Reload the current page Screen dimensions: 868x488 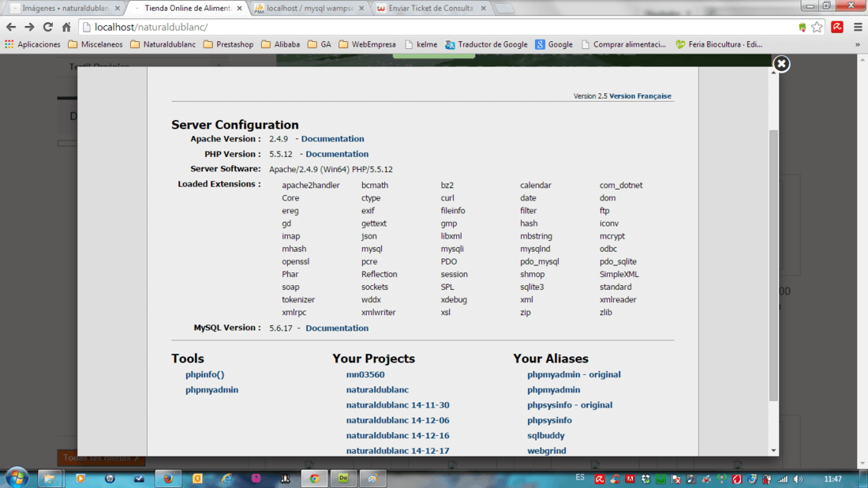(47, 27)
